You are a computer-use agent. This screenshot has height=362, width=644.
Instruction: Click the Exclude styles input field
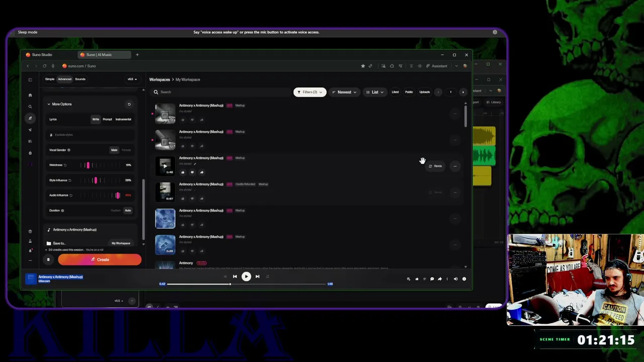click(x=91, y=135)
